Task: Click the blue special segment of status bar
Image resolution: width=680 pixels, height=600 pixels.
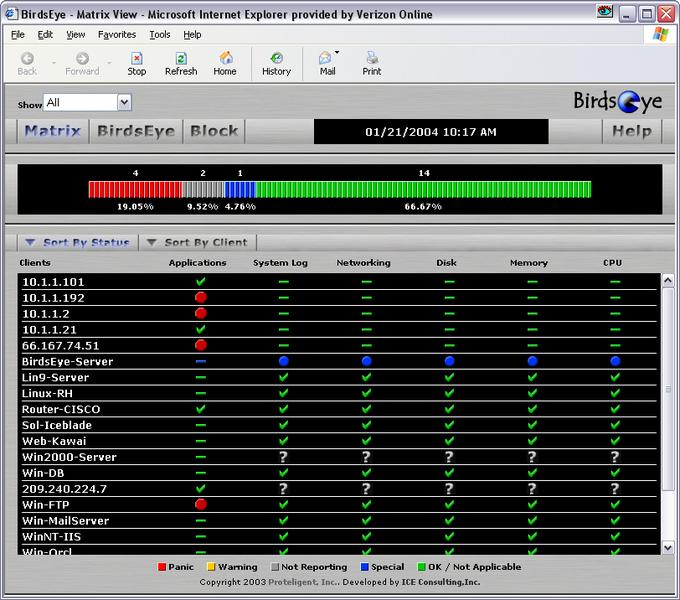Action: (x=240, y=190)
